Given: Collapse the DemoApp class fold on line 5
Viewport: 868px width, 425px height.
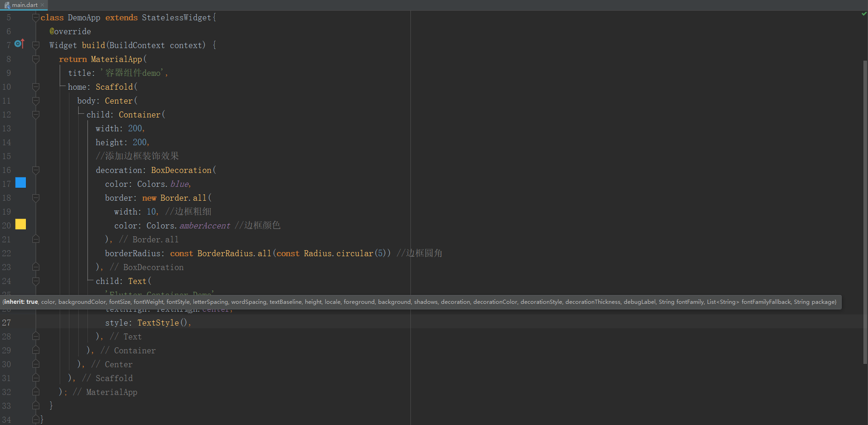Looking at the screenshot, I should 36,18.
